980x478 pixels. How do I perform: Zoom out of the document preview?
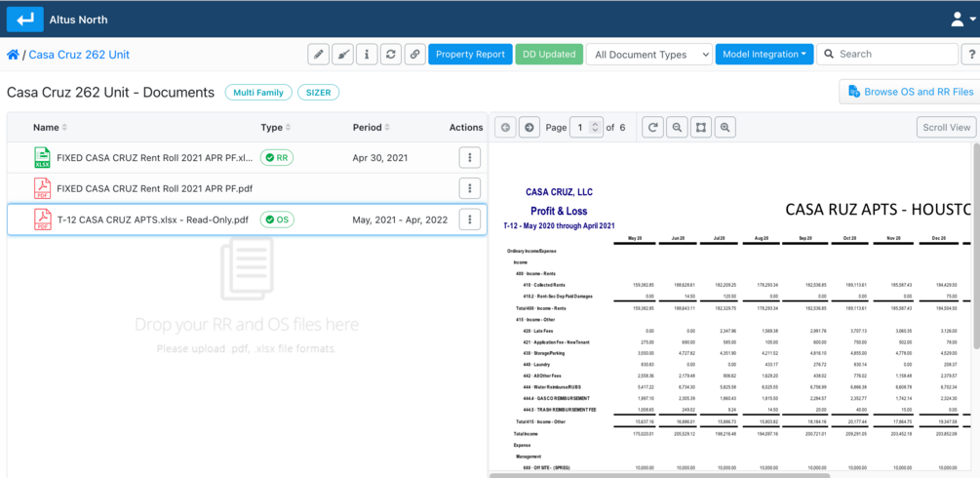[677, 127]
